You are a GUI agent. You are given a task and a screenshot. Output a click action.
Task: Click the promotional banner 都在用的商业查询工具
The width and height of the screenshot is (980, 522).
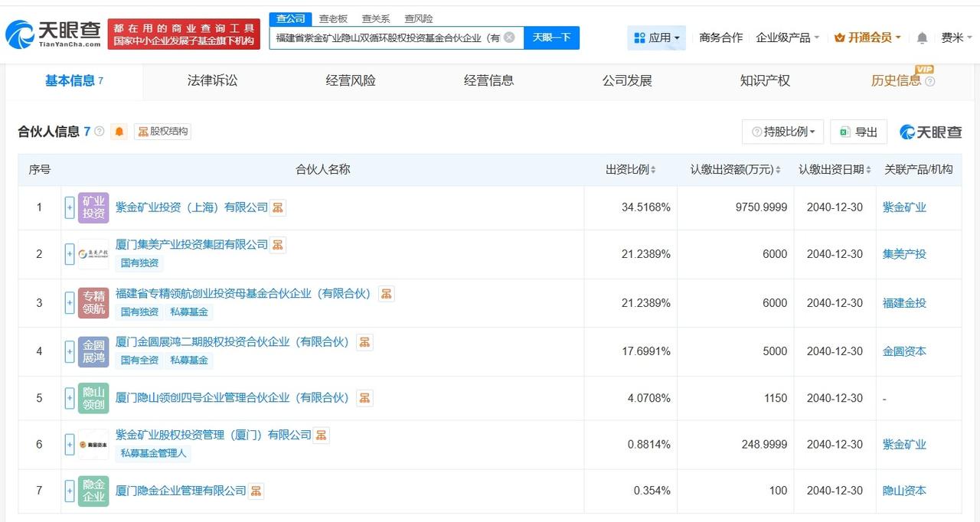[184, 34]
